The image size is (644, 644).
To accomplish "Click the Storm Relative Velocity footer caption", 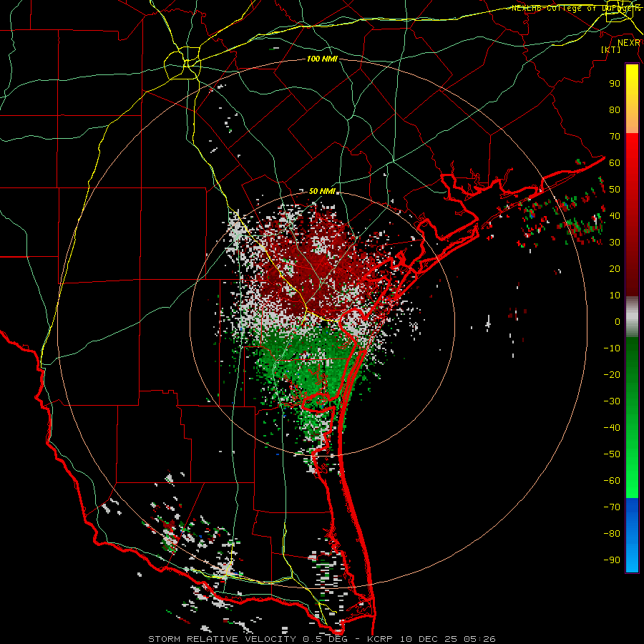I will coord(321,639).
